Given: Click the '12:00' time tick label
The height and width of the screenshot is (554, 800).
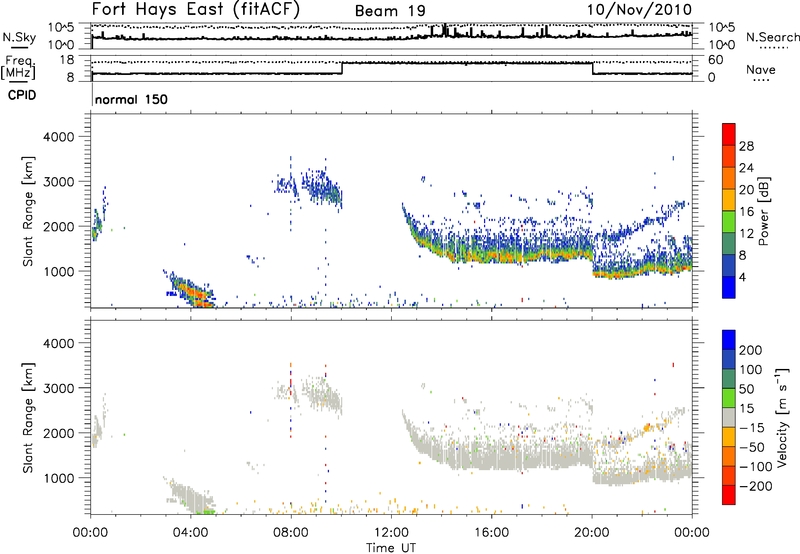Looking at the screenshot, I should [x=391, y=533].
